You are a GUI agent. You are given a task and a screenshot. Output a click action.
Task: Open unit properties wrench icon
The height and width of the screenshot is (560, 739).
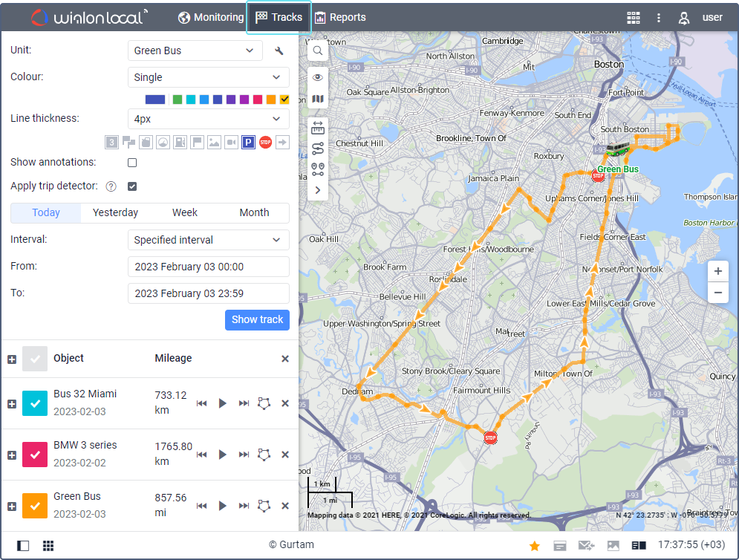pos(279,51)
